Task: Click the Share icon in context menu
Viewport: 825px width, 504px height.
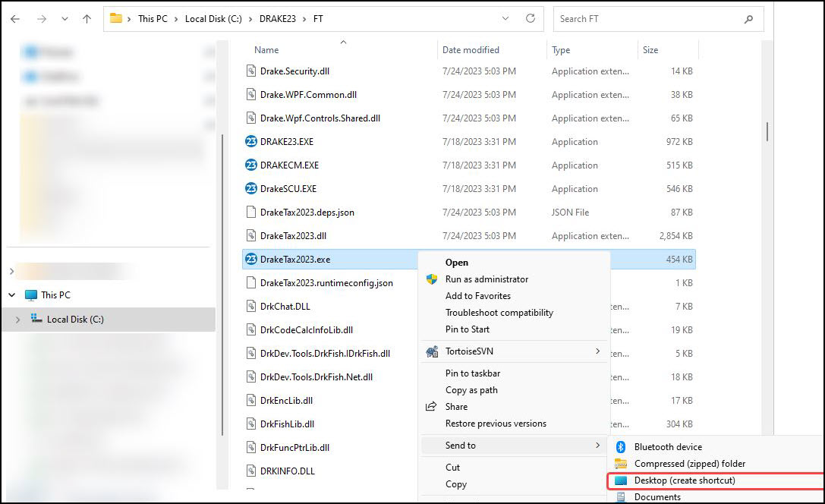Action: [x=431, y=406]
